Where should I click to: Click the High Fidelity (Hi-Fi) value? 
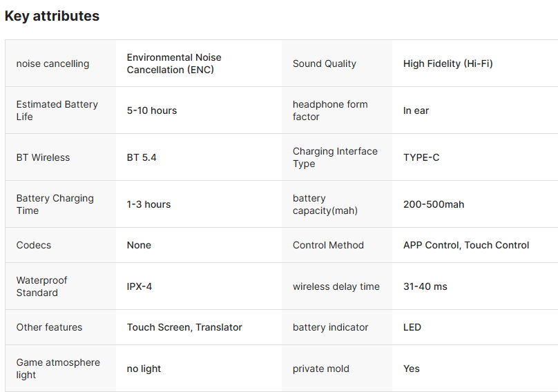click(448, 63)
